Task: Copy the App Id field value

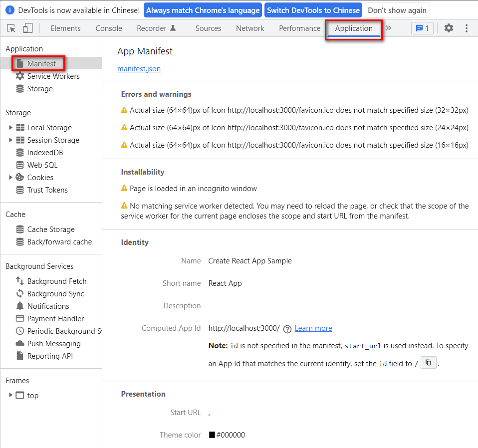Action: (428, 362)
